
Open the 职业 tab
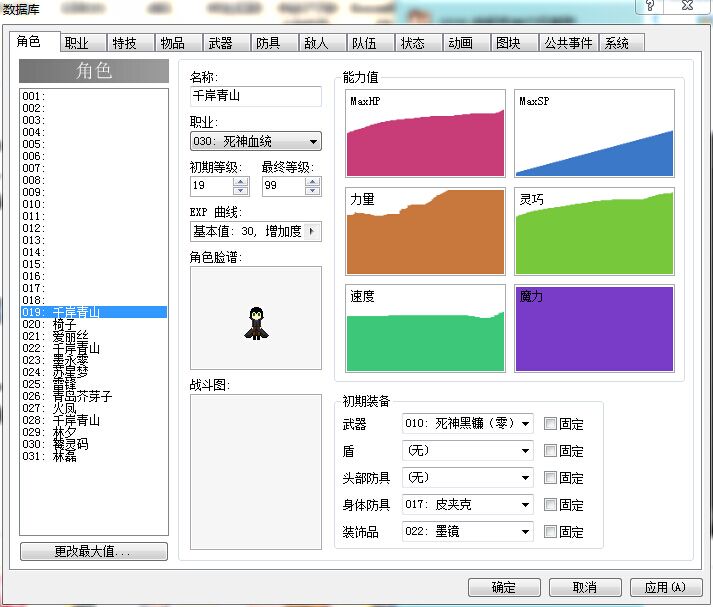click(83, 43)
